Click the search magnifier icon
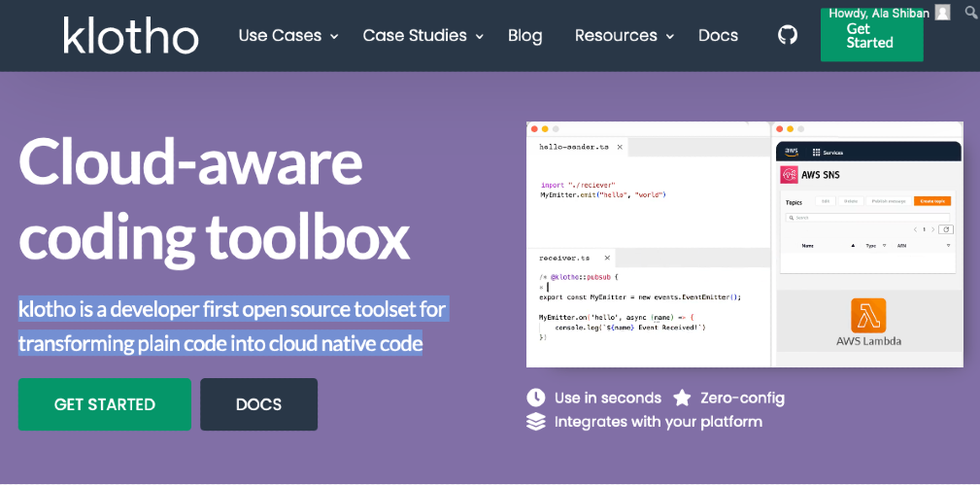980x486 pixels. click(x=971, y=12)
